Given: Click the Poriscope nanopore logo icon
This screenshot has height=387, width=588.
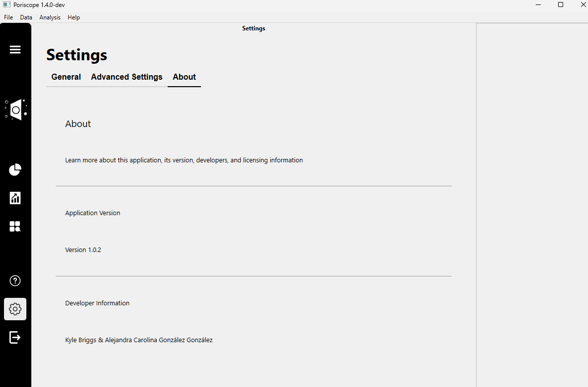Looking at the screenshot, I should [15, 110].
